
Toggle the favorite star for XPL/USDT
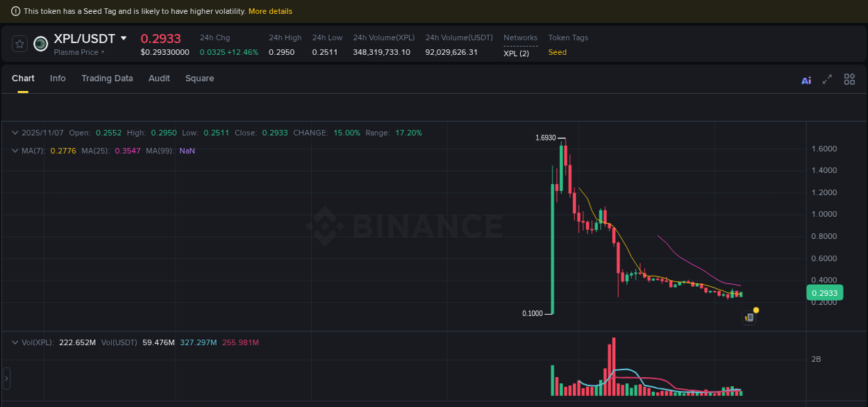tap(19, 43)
